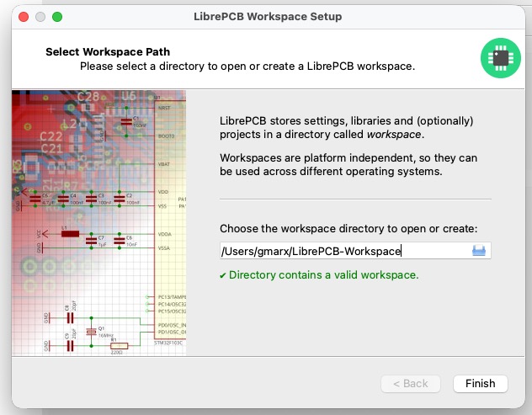Open the folder browse icon in path field
This screenshot has width=532, height=415.
pyautogui.click(x=479, y=251)
